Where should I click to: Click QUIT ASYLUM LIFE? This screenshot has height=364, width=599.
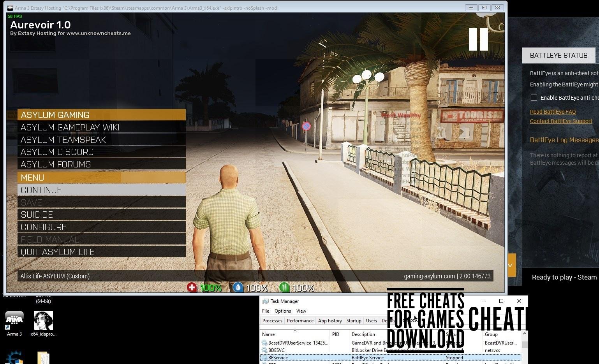tap(101, 252)
